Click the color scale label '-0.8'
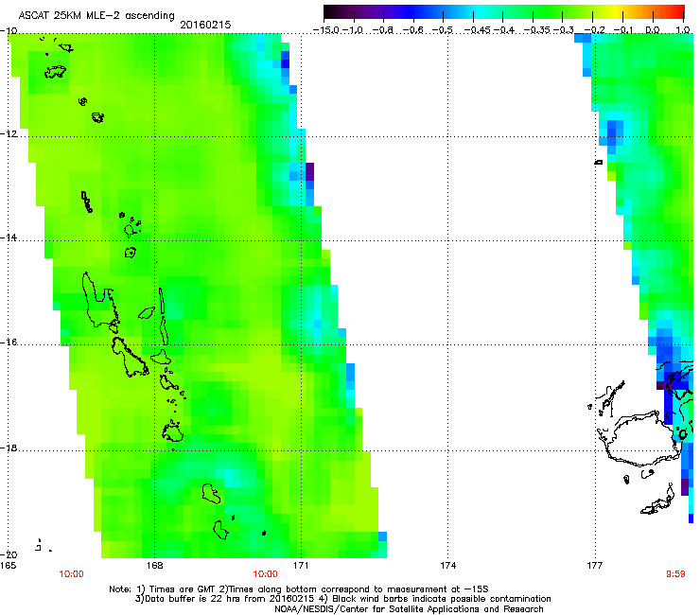700x615 pixels. (x=383, y=30)
